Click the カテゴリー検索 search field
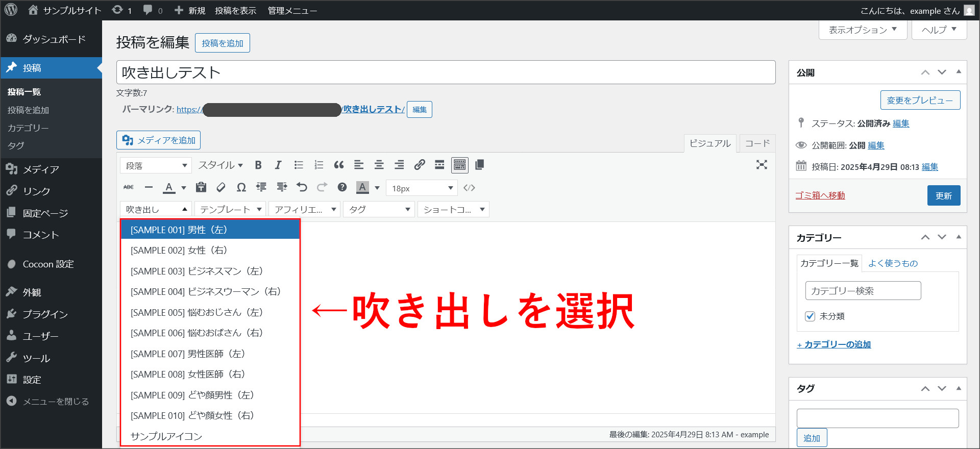Viewport: 980px width, 449px height. click(x=863, y=291)
